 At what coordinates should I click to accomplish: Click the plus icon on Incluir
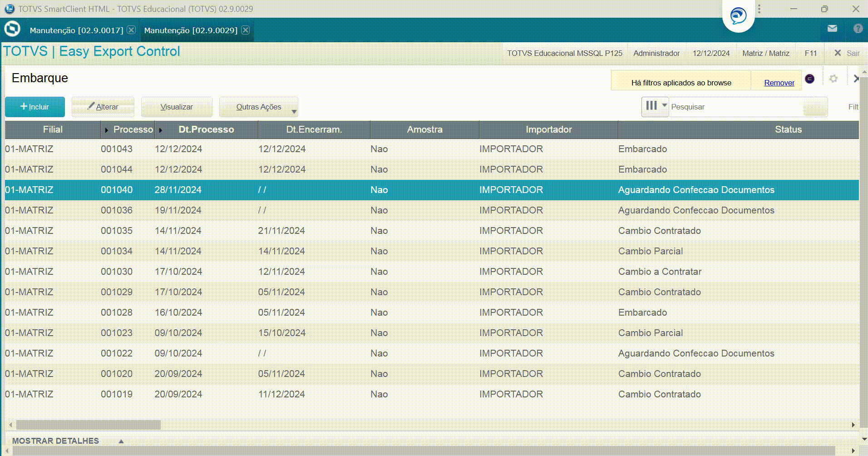tap(24, 106)
